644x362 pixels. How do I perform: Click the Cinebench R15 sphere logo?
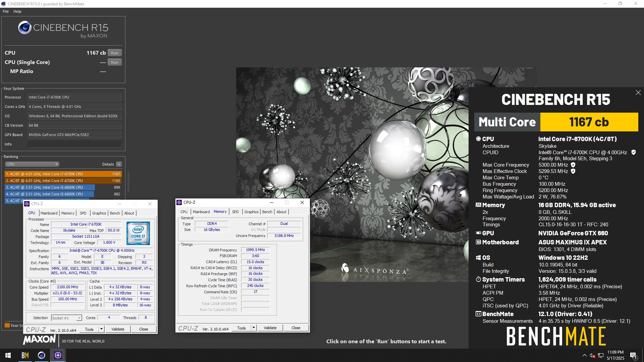click(25, 27)
